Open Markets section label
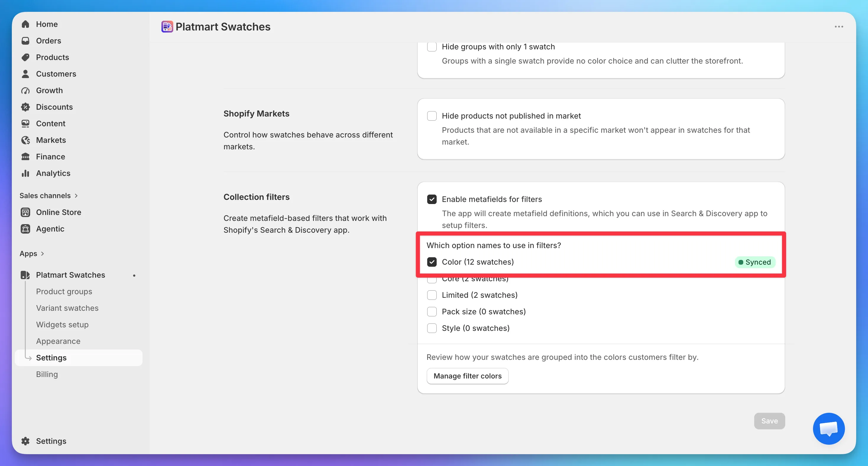The height and width of the screenshot is (466, 868). [x=51, y=140]
